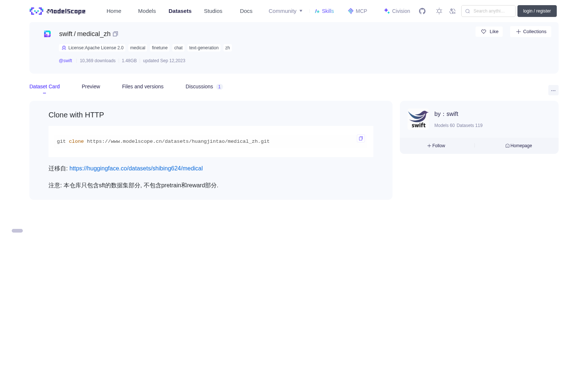Click the finetune tag

coord(159,48)
